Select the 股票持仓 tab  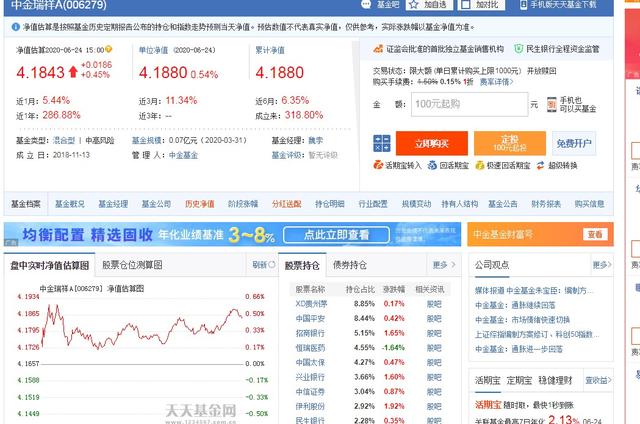point(302,265)
